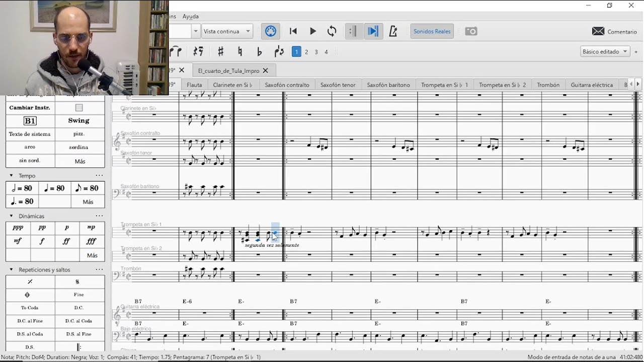This screenshot has width=644, height=362.
Task: Toggle loop playback
Action: point(332,31)
